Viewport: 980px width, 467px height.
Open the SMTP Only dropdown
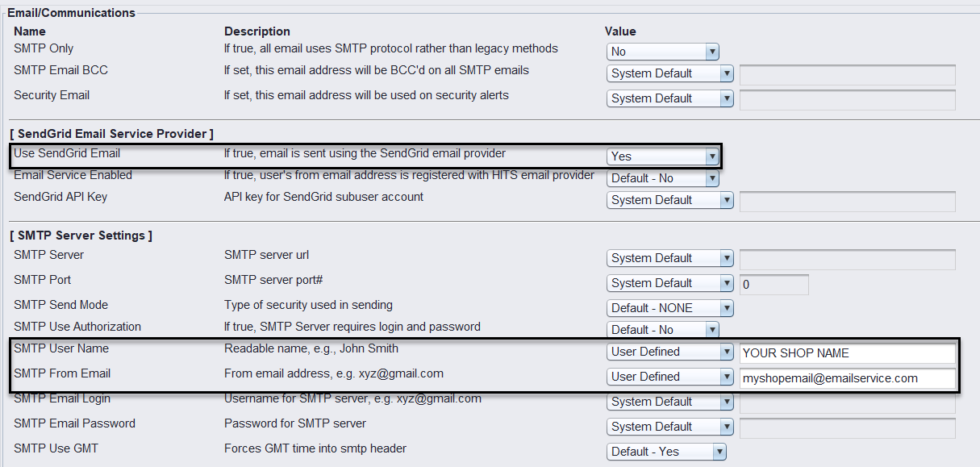click(662, 52)
